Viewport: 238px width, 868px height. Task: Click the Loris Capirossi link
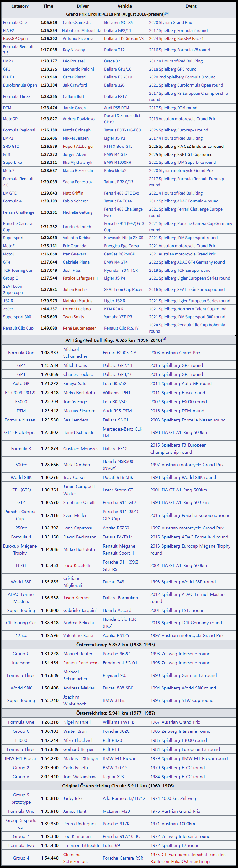click(78, 528)
